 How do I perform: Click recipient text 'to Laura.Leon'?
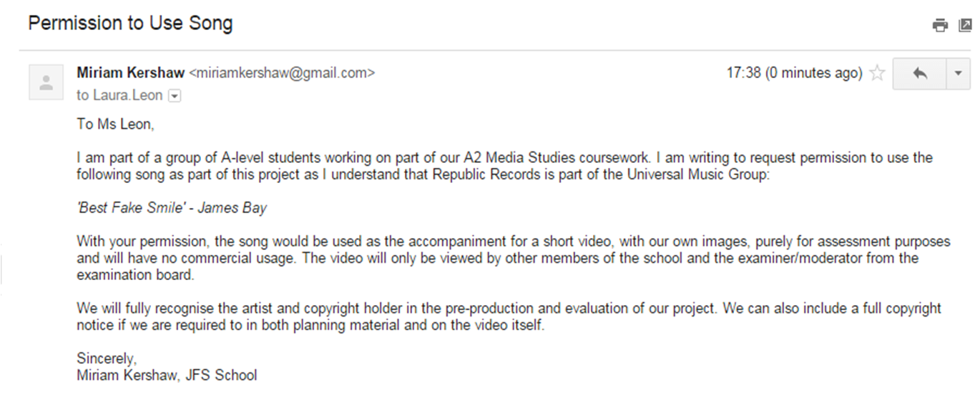click(119, 96)
